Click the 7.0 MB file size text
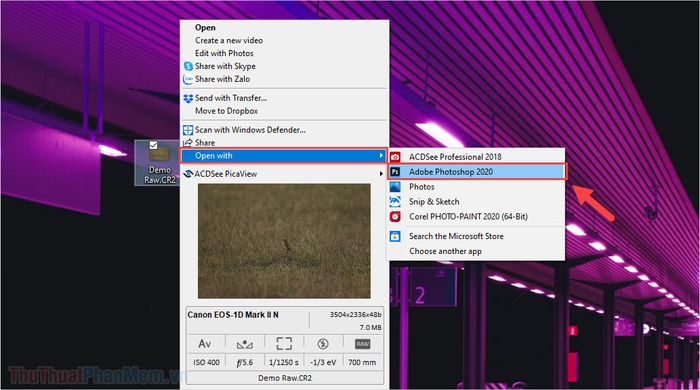 tap(371, 328)
